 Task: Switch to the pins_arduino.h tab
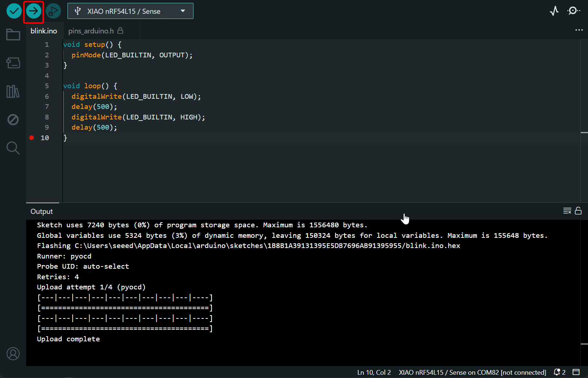tap(91, 31)
